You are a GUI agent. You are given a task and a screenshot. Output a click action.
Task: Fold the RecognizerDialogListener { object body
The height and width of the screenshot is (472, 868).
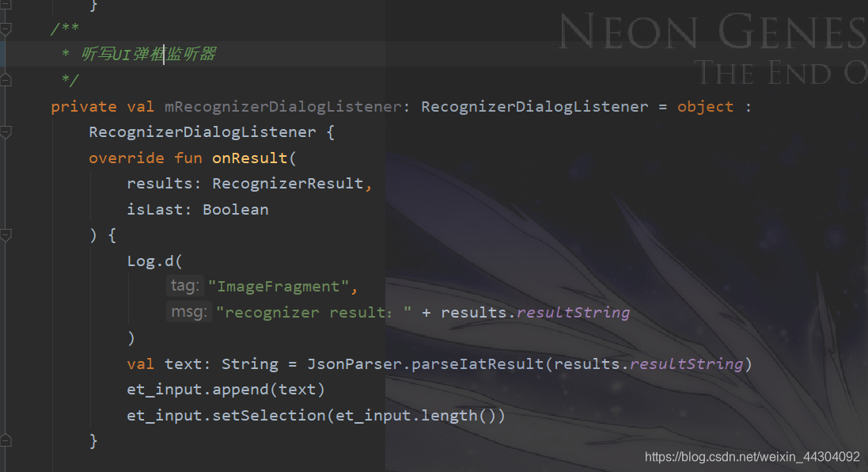tap(6, 131)
